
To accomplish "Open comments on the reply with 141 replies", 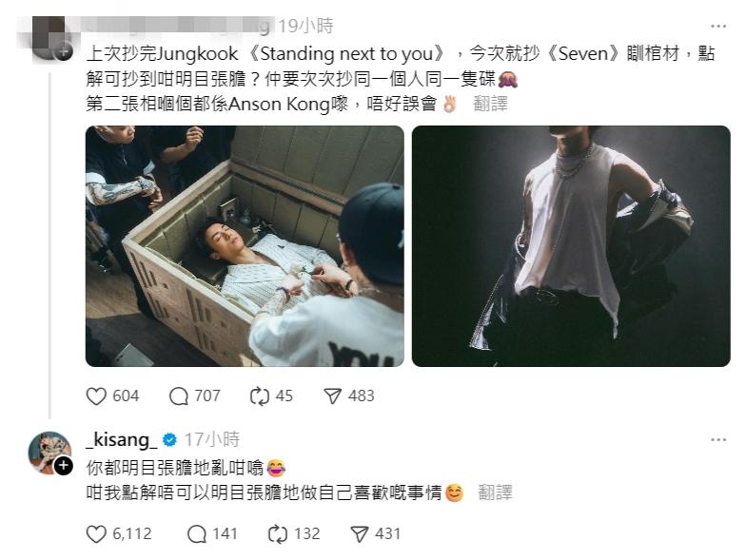I will pyautogui.click(x=196, y=534).
